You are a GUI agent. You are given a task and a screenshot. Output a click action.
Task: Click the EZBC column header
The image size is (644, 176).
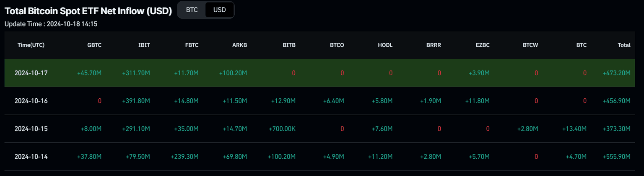point(483,45)
